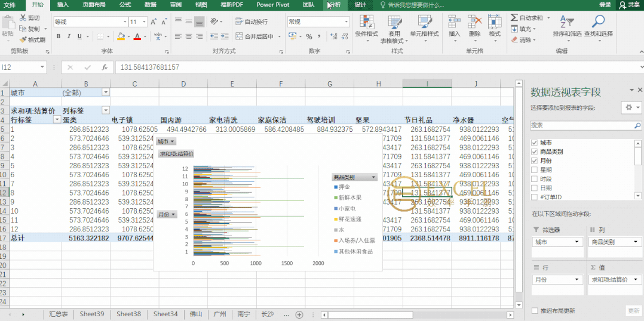
Task: Open the 插入 ribbon tab
Action: tap(63, 5)
